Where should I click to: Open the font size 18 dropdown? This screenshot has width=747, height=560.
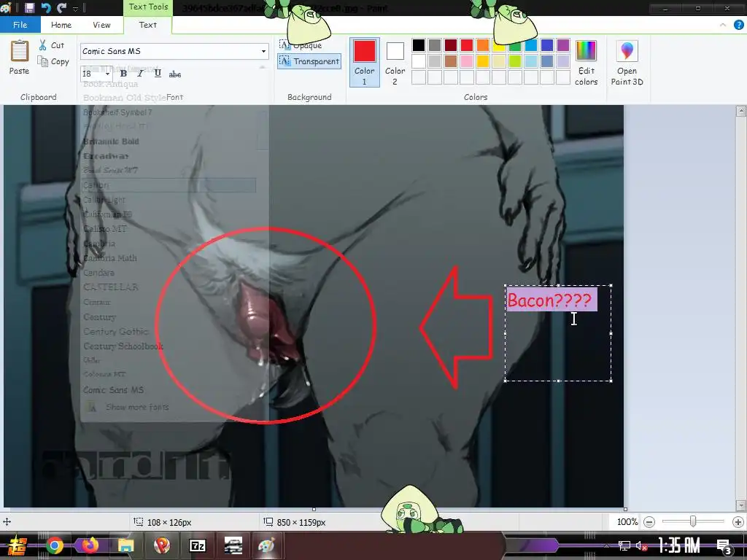pos(108,74)
